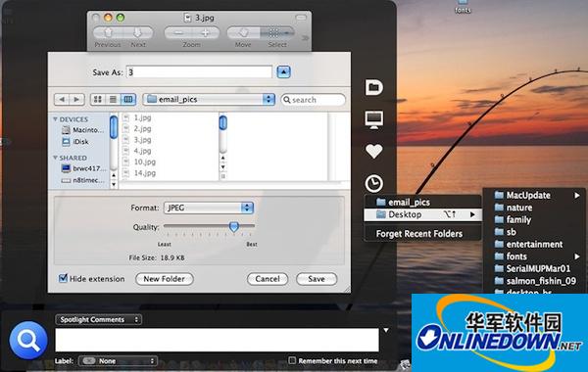Select iDisk in sidebar
Image resolution: width=588 pixels, height=372 pixels.
(75, 142)
